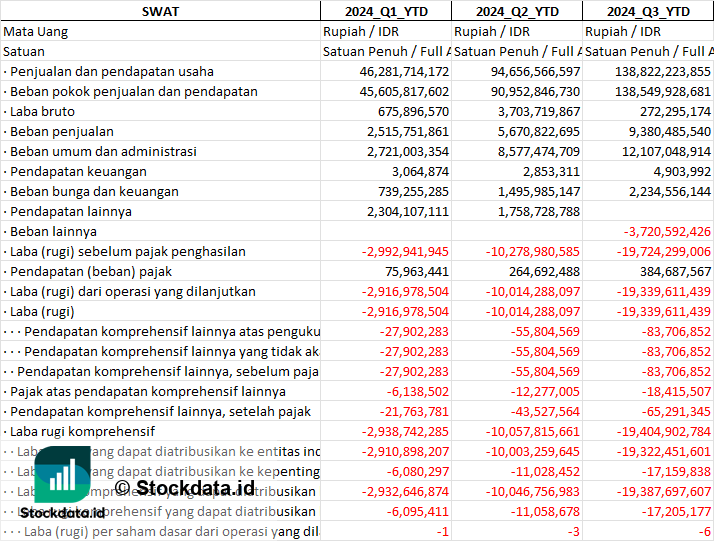The image size is (714, 541).
Task: Click the Laba bruto row label
Action: click(x=46, y=111)
